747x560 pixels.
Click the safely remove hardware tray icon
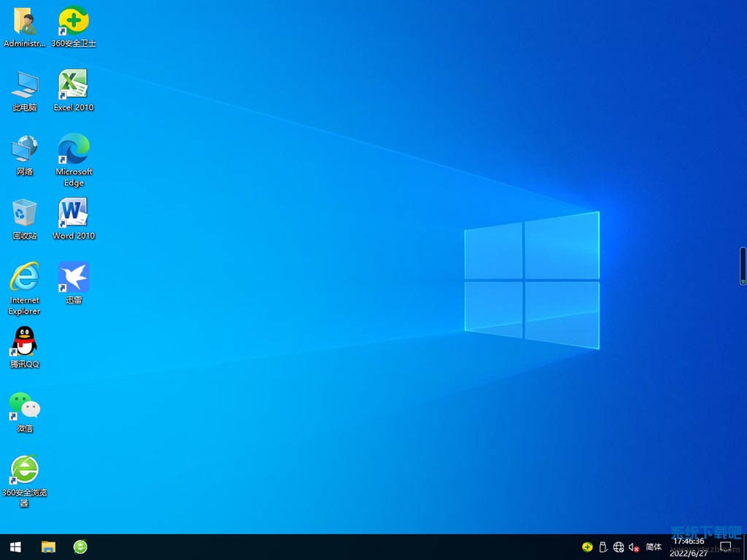603,547
